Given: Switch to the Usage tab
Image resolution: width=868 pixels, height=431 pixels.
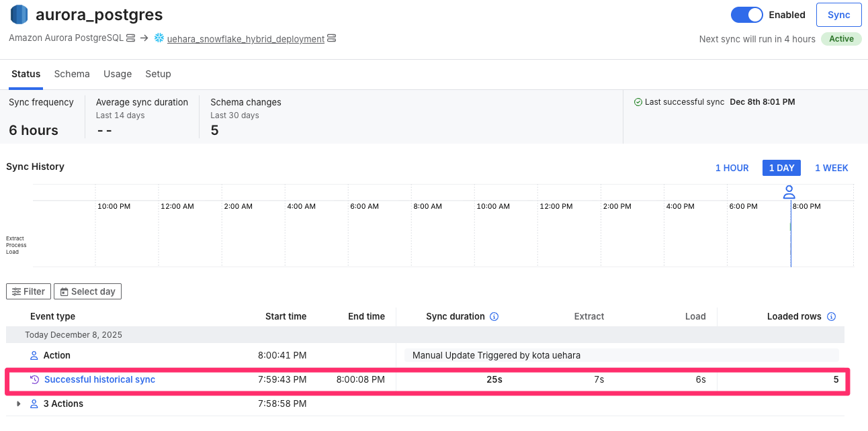Looking at the screenshot, I should coord(118,74).
